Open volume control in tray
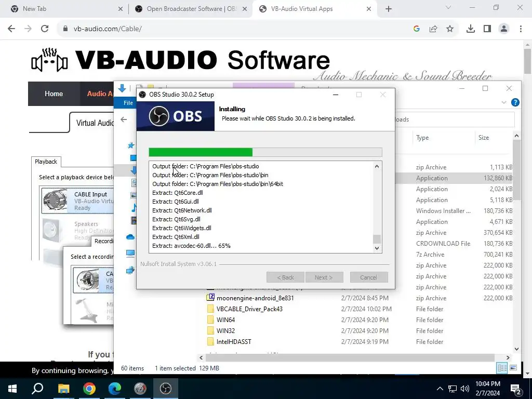 coord(465,389)
